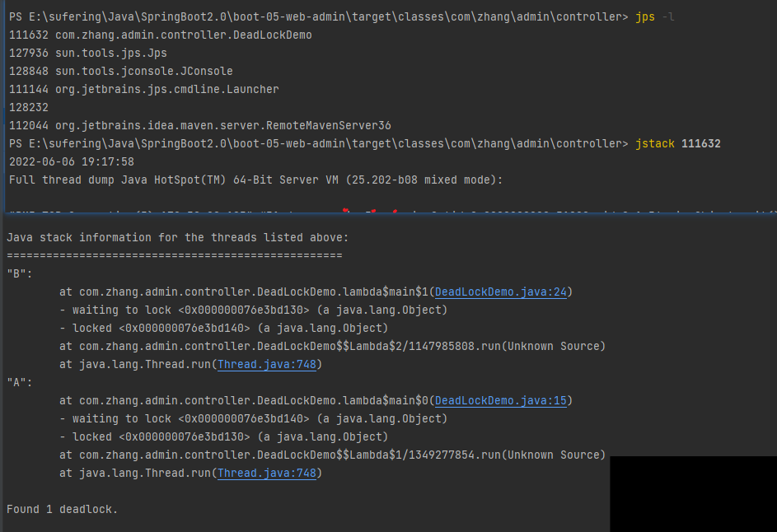Click Thread.java:748 link under thread "A"

tap(266, 473)
